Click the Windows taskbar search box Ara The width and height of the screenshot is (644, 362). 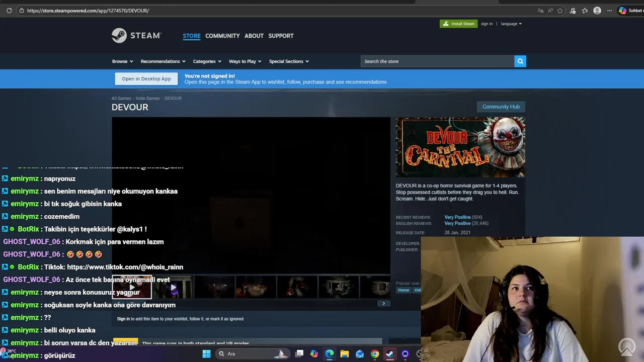click(253, 354)
